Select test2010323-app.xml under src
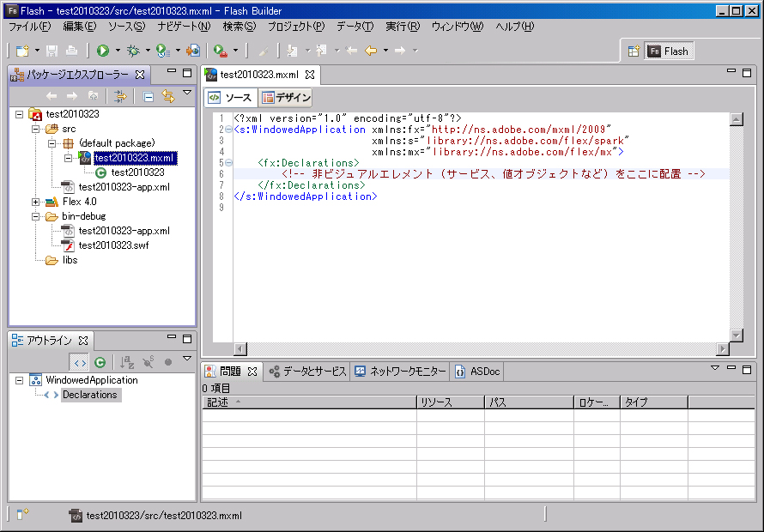Viewport: 764px width, 532px height. pos(124,188)
